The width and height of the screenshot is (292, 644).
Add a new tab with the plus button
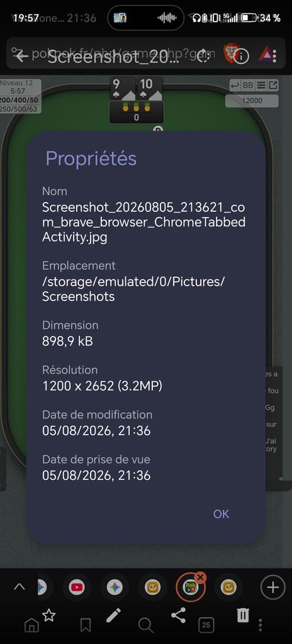(272, 587)
